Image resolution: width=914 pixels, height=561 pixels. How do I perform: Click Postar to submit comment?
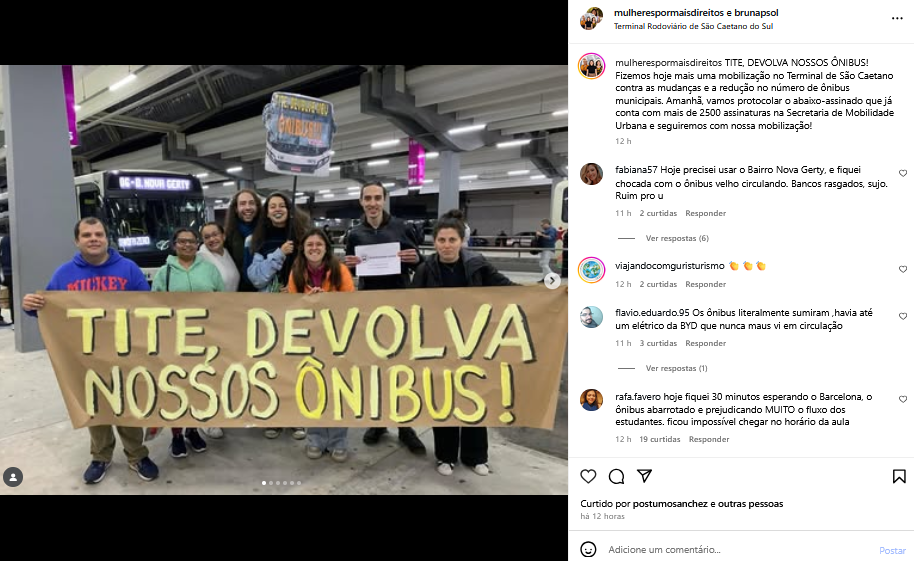pyautogui.click(x=892, y=551)
